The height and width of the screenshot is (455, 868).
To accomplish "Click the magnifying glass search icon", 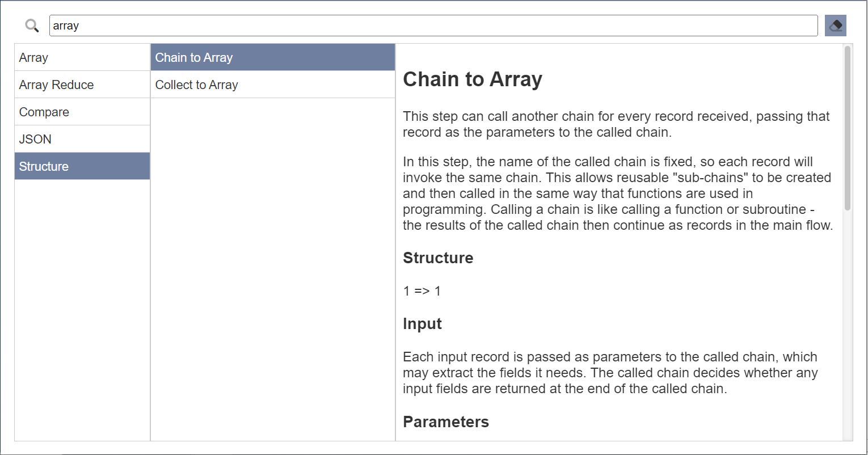I will pyautogui.click(x=32, y=26).
